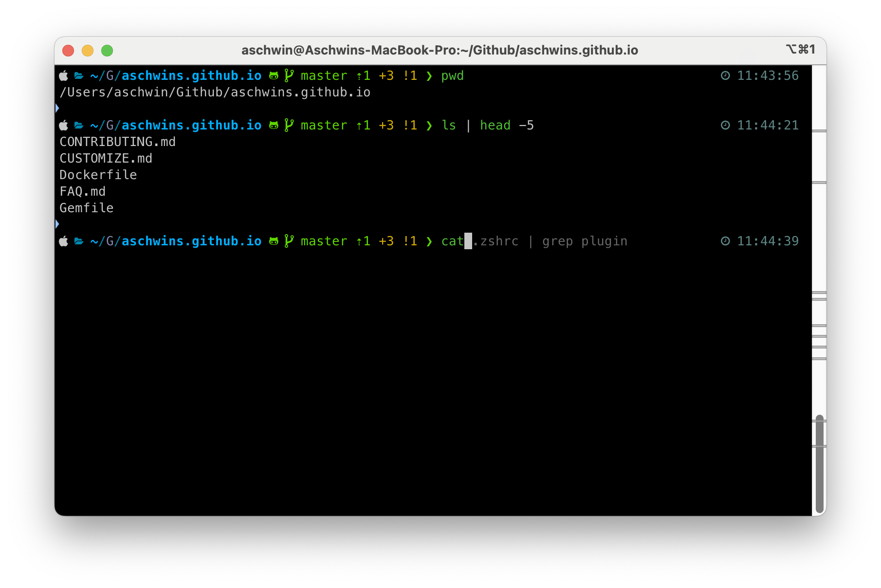881x588 pixels.
Task: Click the GitHub cat icon in the ls prompt
Action: [x=274, y=125]
